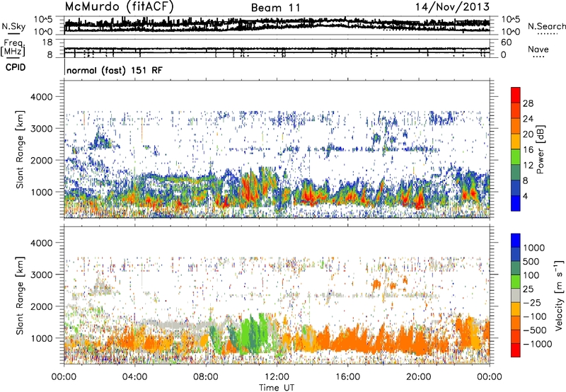Click the 'N.Sky' legend label

pos(13,26)
